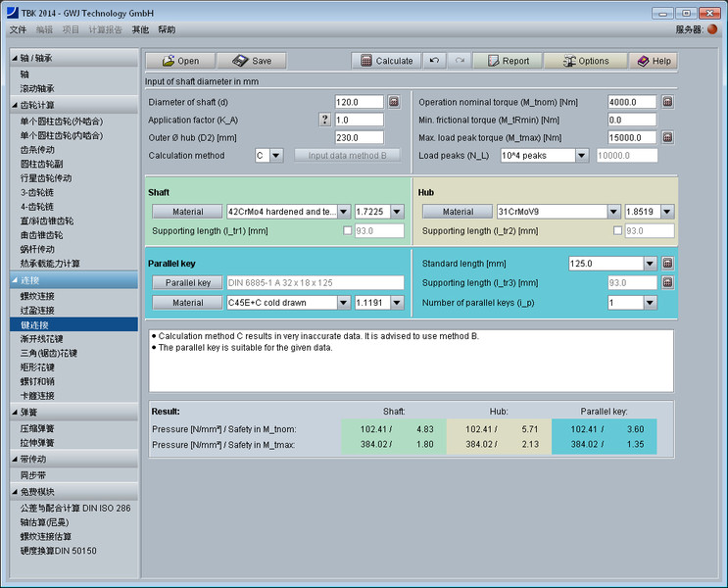Click the Diameter of shaft input field
The height and width of the screenshot is (588, 728).
click(359, 102)
